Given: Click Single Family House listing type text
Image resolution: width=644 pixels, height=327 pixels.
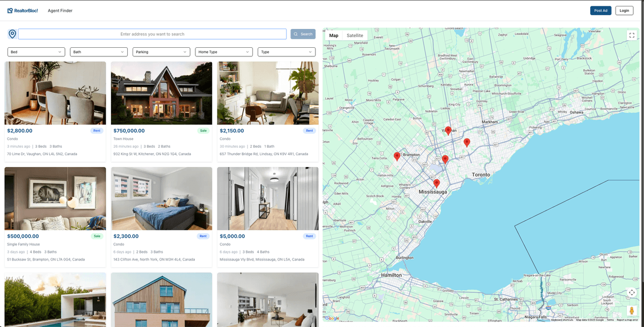Looking at the screenshot, I should pyautogui.click(x=23, y=244).
